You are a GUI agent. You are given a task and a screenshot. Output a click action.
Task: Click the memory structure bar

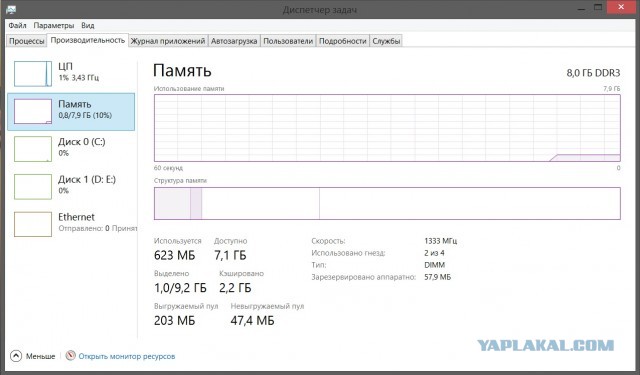pyautogui.click(x=387, y=204)
